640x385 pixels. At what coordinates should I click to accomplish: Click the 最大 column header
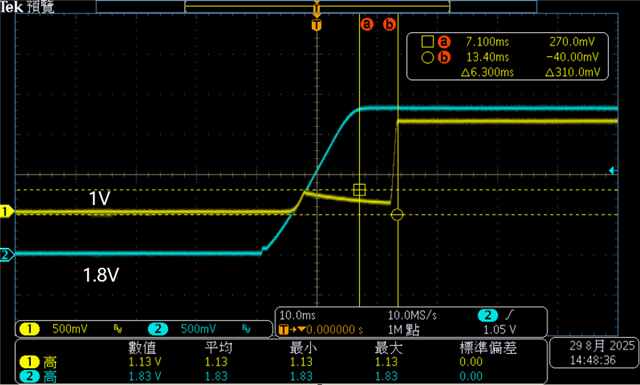388,348
